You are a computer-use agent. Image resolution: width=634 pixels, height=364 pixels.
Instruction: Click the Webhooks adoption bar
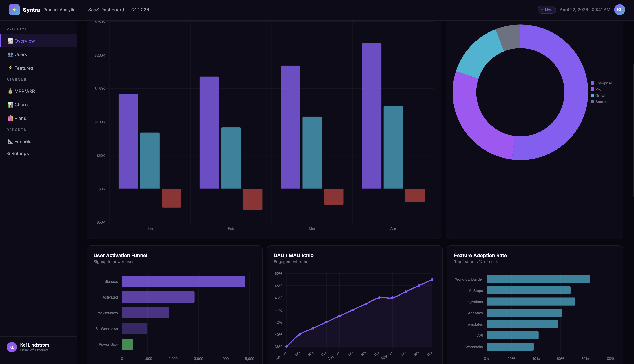click(510, 347)
